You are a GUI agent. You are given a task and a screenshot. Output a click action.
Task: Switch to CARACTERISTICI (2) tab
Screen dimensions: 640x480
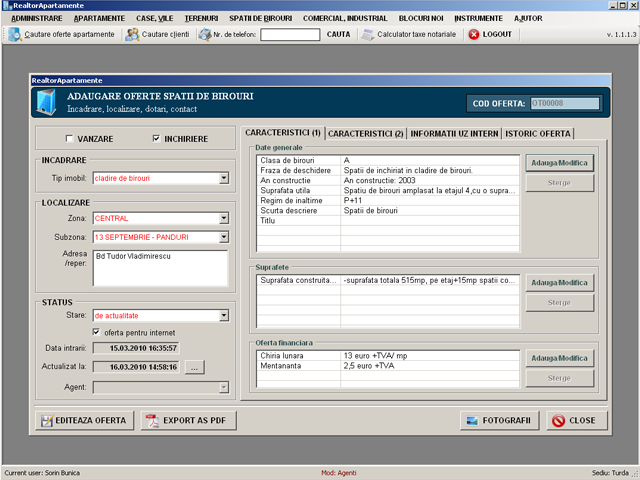(365, 133)
